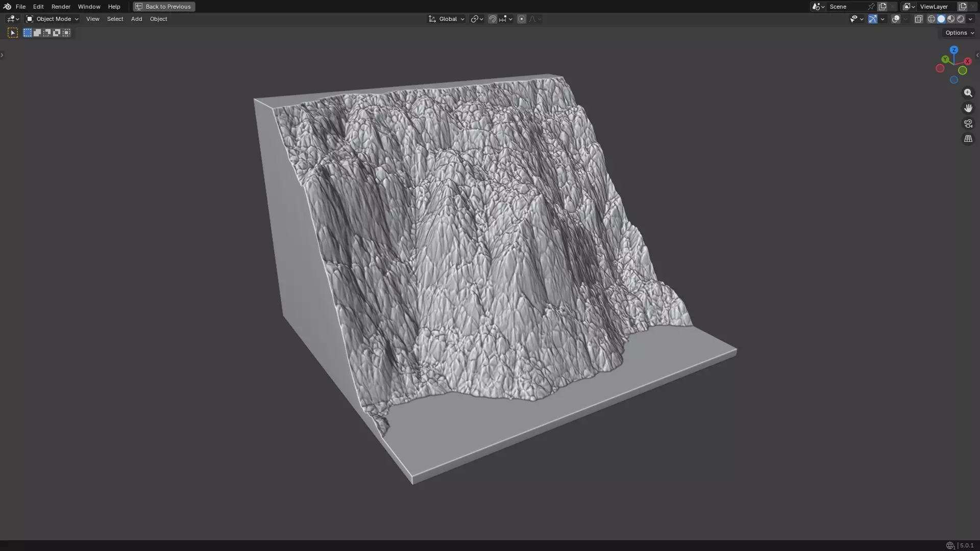The width and height of the screenshot is (980, 551).
Task: Toggle proportional editing button
Action: pyautogui.click(x=521, y=19)
